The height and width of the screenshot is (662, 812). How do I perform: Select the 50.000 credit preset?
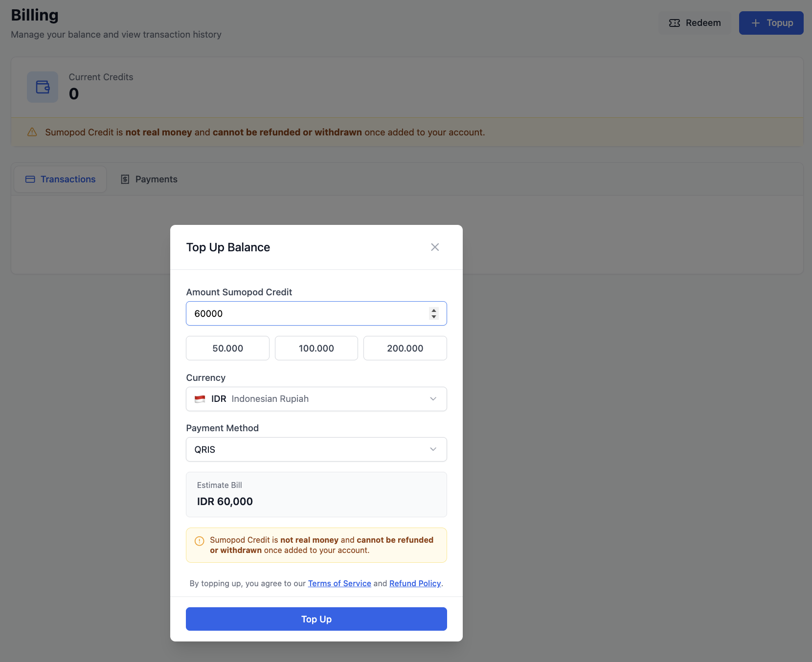(227, 348)
